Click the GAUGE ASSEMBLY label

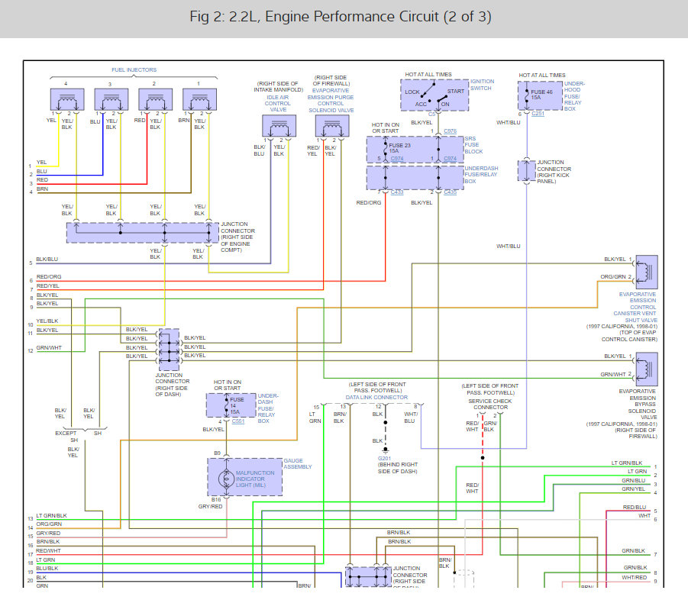click(298, 464)
